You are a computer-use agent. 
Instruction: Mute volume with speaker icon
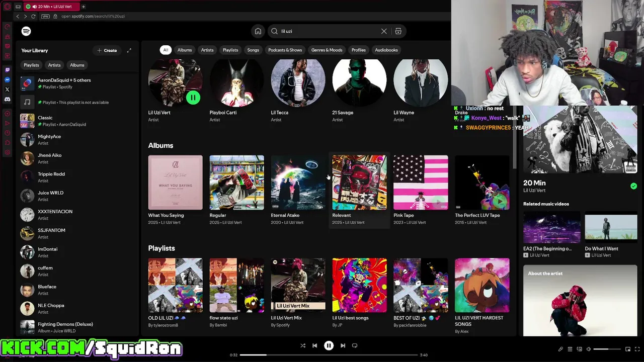pos(589,349)
